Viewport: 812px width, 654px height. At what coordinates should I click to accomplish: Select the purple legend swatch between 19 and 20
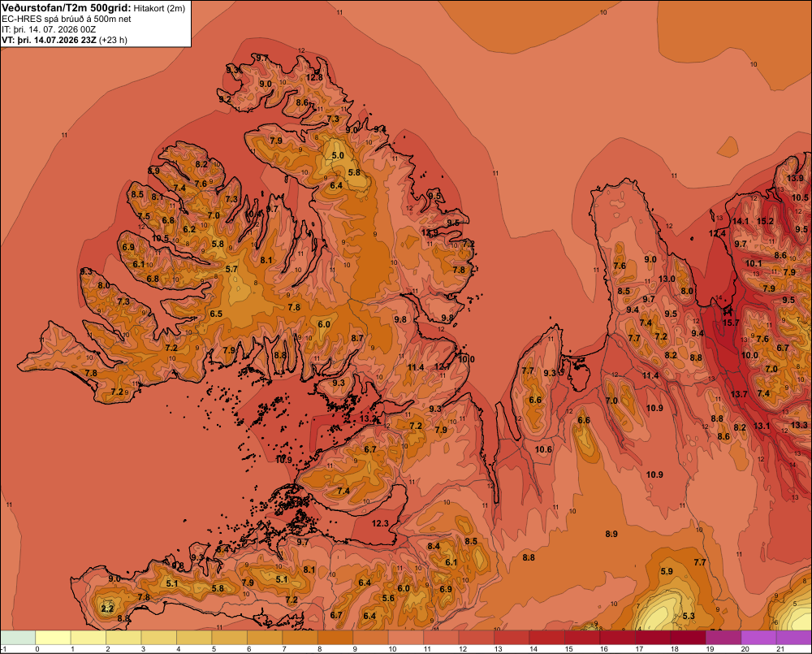[x=723, y=638]
